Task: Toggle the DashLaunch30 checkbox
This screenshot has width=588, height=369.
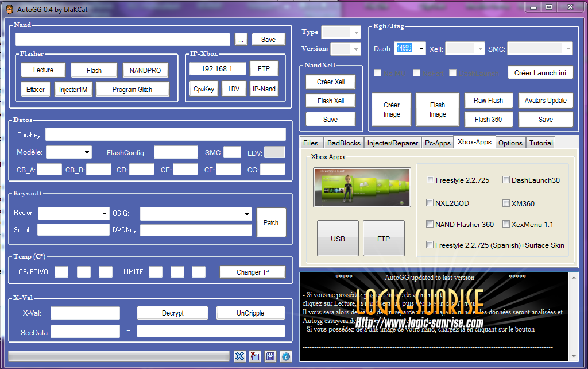Action: pyautogui.click(x=506, y=180)
